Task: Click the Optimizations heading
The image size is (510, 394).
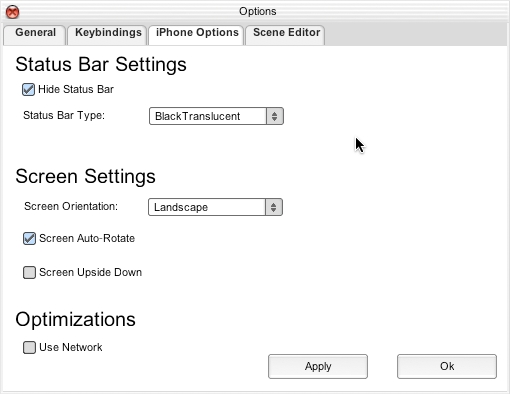Action: click(75, 319)
